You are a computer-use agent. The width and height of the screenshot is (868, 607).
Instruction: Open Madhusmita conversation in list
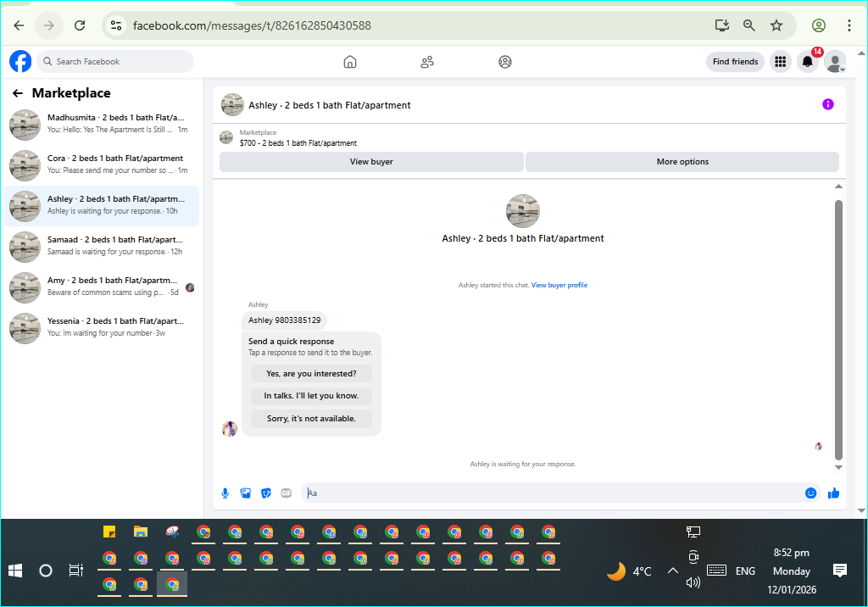[102, 125]
